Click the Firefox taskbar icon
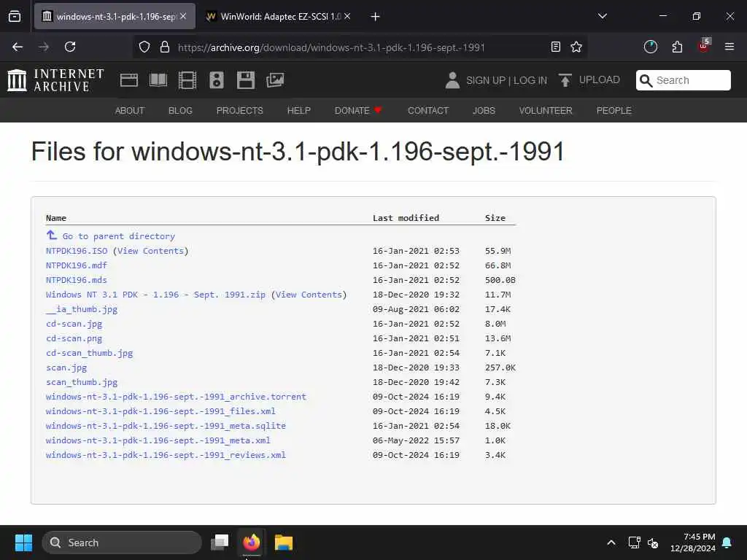Image resolution: width=747 pixels, height=560 pixels. tap(252, 542)
